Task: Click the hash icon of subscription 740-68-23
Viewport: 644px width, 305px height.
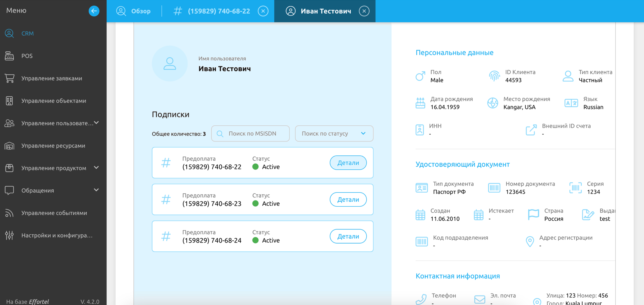Action: (x=166, y=199)
